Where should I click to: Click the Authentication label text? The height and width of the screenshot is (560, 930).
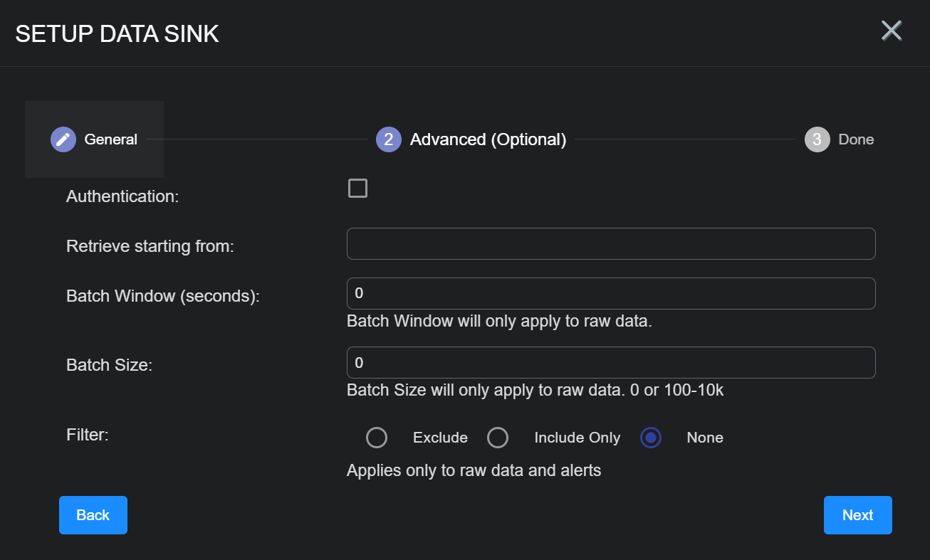pyautogui.click(x=122, y=196)
